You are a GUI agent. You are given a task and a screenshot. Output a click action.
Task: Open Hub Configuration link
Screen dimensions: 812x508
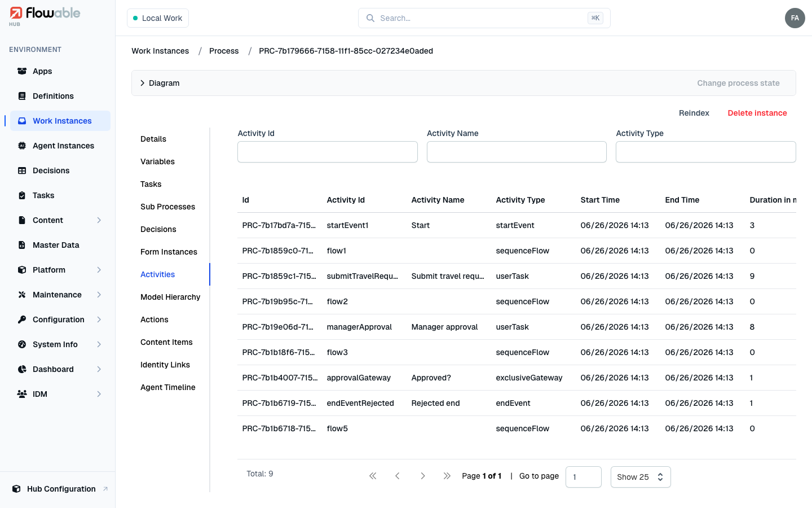pyautogui.click(x=61, y=489)
